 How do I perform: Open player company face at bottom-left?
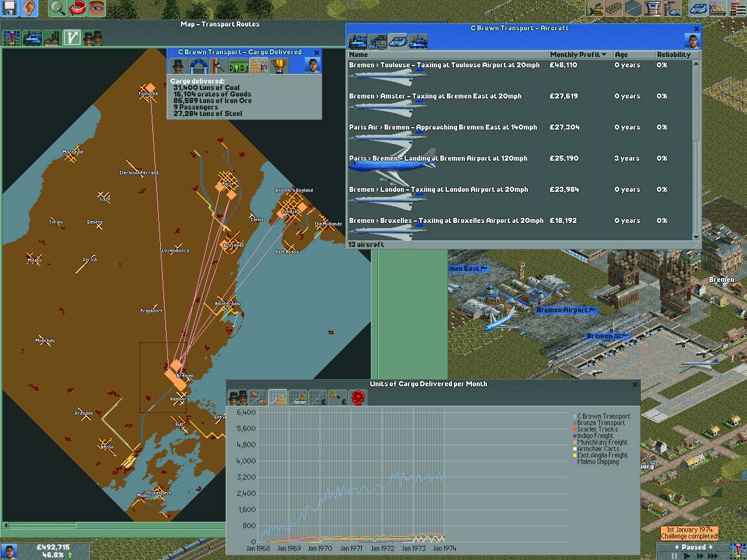[9, 552]
